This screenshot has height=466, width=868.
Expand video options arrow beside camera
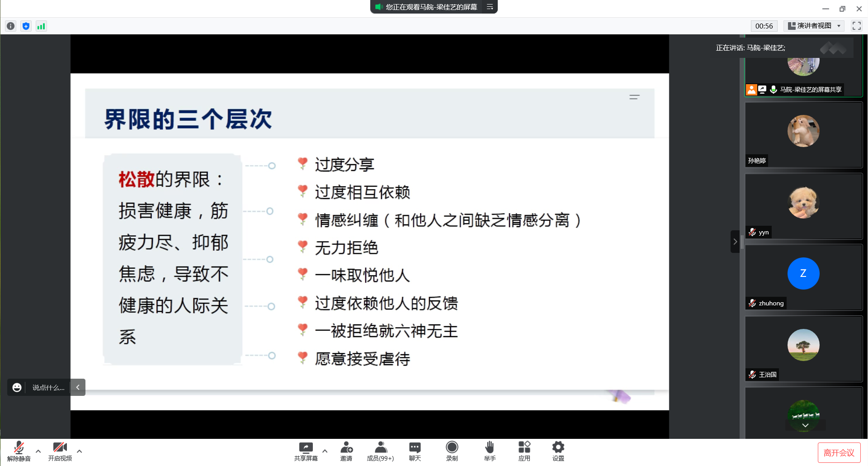point(80,451)
